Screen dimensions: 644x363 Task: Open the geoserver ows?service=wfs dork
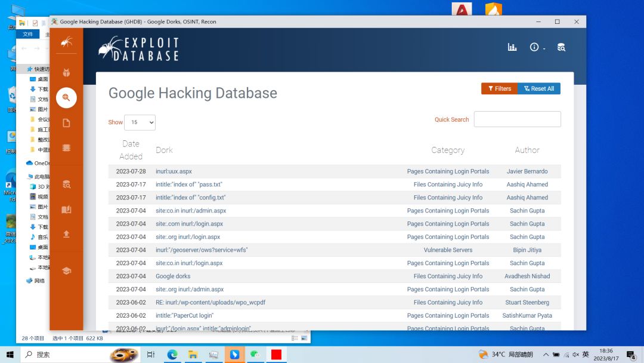pos(202,250)
